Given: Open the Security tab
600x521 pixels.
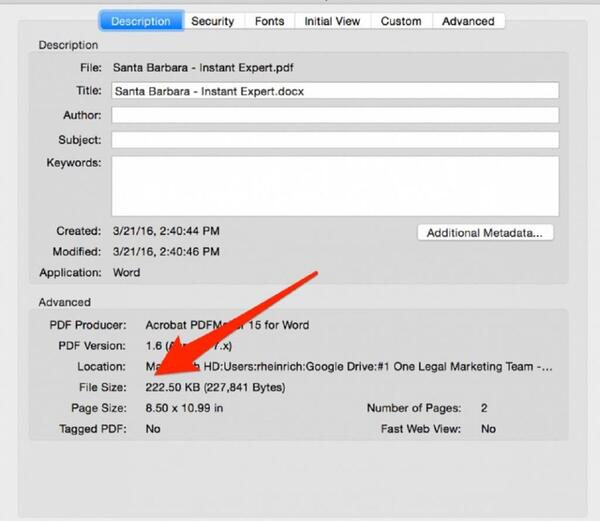Looking at the screenshot, I should pos(213,21).
